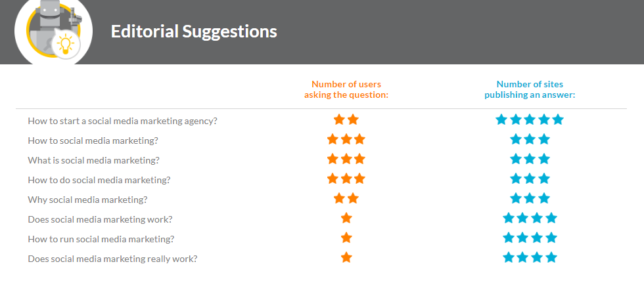The height and width of the screenshot is (283, 644).
Task: Select 'What is social media marketing?' question
Action: click(x=93, y=160)
